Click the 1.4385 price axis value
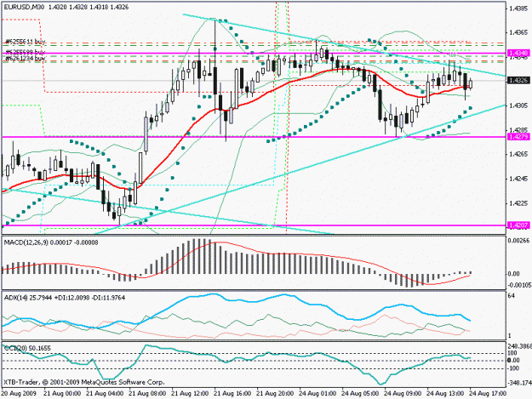The height and width of the screenshot is (399, 532). (x=518, y=8)
